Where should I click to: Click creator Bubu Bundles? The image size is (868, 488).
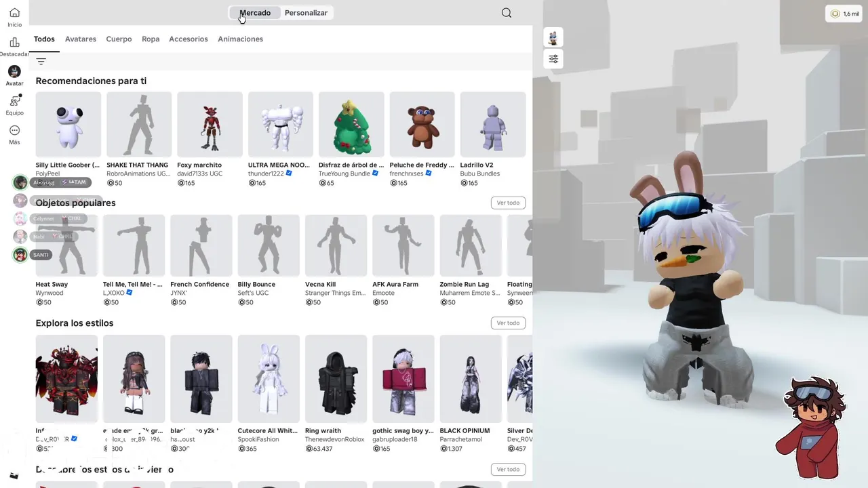480,174
